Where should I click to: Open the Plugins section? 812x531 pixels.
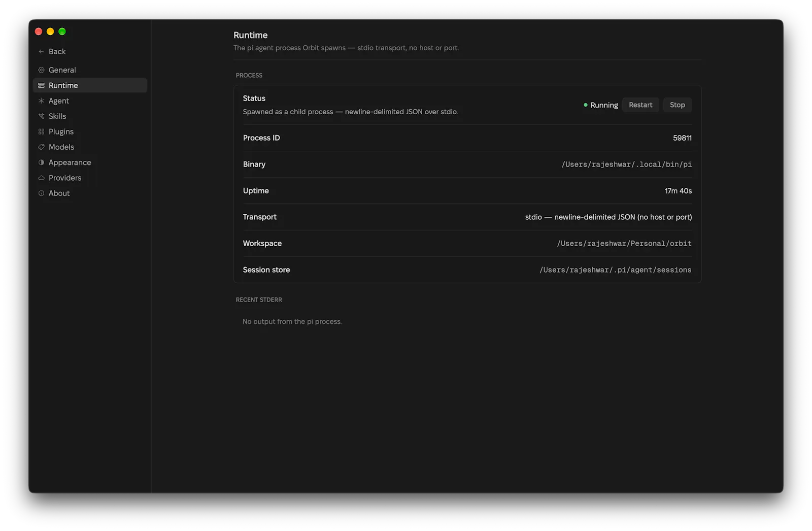pyautogui.click(x=90, y=131)
